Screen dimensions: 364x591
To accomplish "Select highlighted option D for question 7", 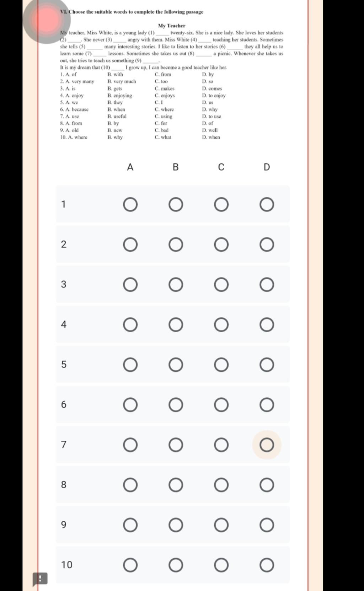I will (267, 445).
